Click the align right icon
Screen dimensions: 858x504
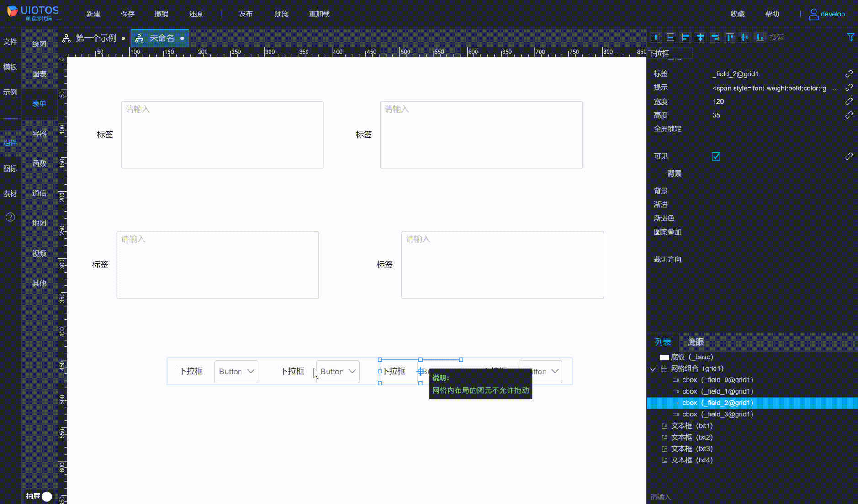(x=715, y=37)
